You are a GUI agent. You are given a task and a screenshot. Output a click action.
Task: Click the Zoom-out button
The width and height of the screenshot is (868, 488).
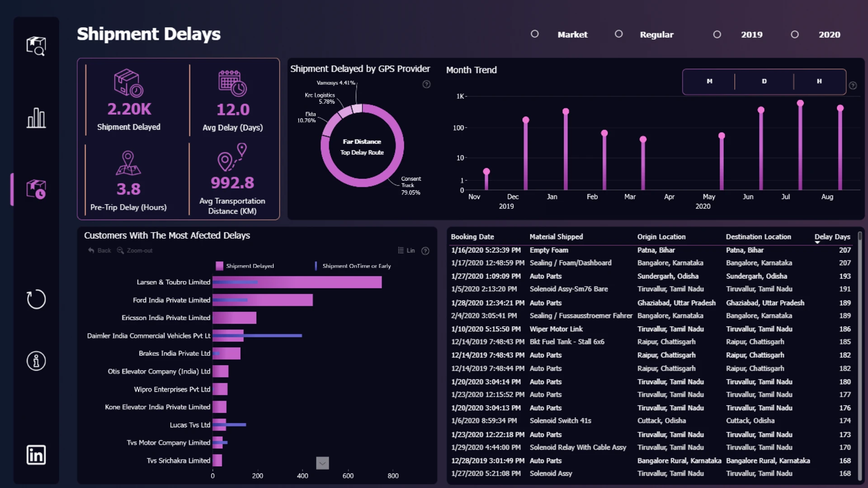click(x=135, y=250)
